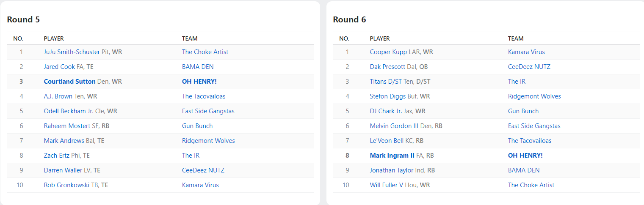644x205 pixels.
Task: Click Raheem Mostert player link
Action: [x=67, y=126]
